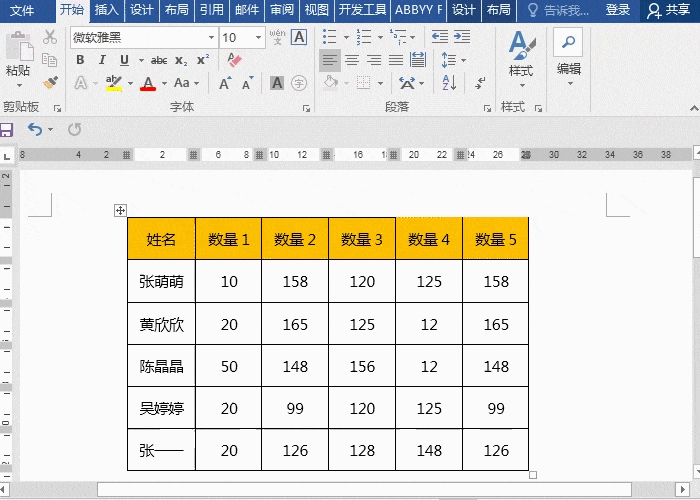Click the 告诉我 search box

pos(559,10)
